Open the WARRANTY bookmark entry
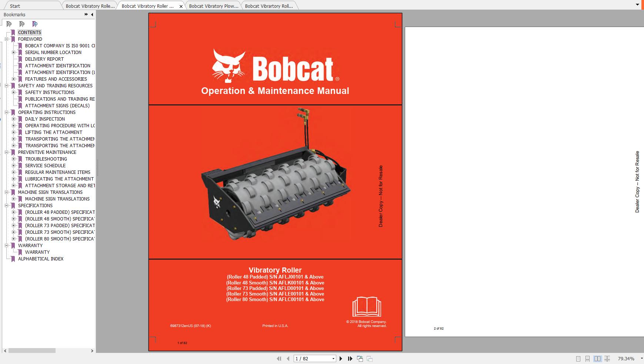The height and width of the screenshot is (364, 644). (x=37, y=252)
